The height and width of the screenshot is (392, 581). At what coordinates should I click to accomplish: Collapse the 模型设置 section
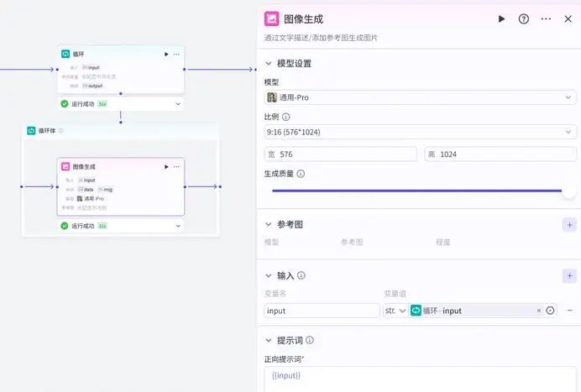[269, 63]
